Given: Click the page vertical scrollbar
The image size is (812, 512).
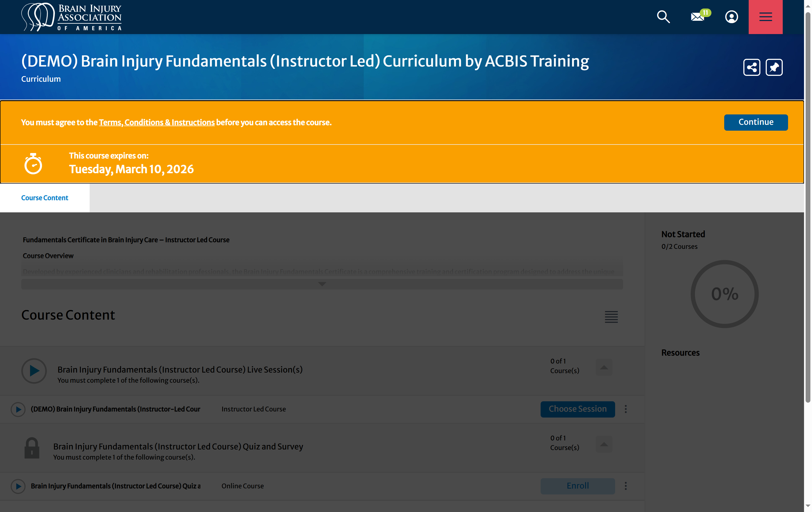Looking at the screenshot, I should coord(808,207).
